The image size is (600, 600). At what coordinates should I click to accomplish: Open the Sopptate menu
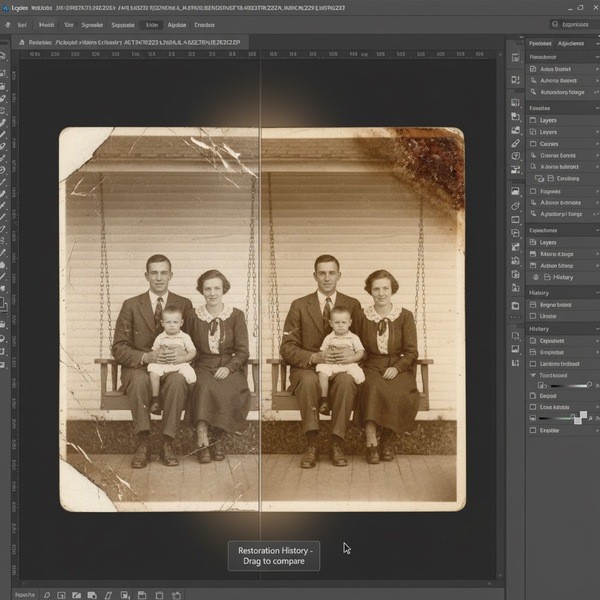point(123,25)
